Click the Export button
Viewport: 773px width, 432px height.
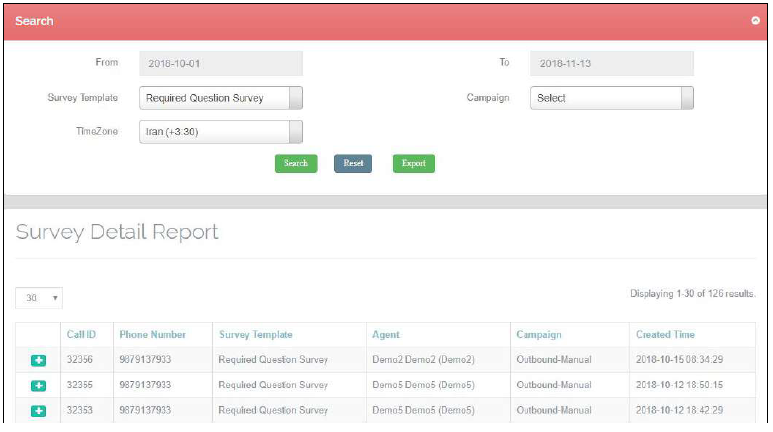point(413,163)
